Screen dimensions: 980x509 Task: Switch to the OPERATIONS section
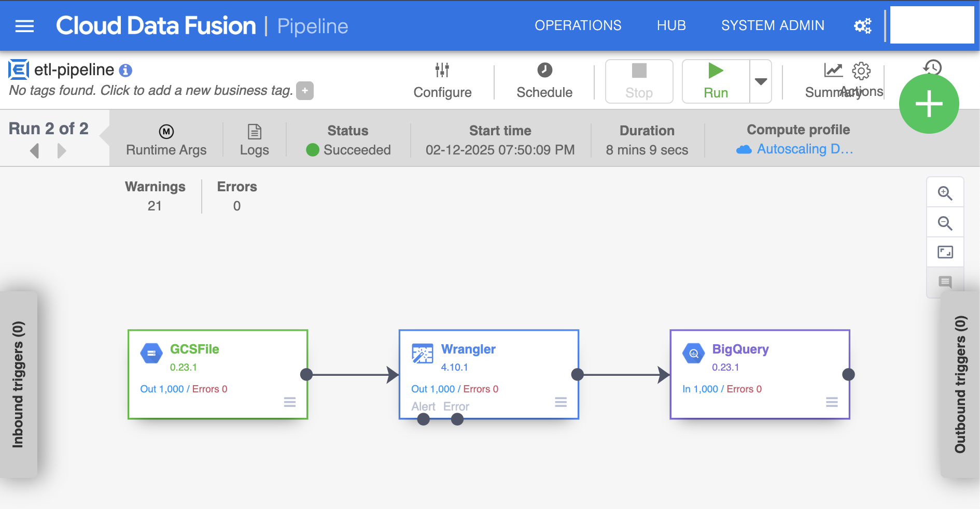tap(578, 25)
